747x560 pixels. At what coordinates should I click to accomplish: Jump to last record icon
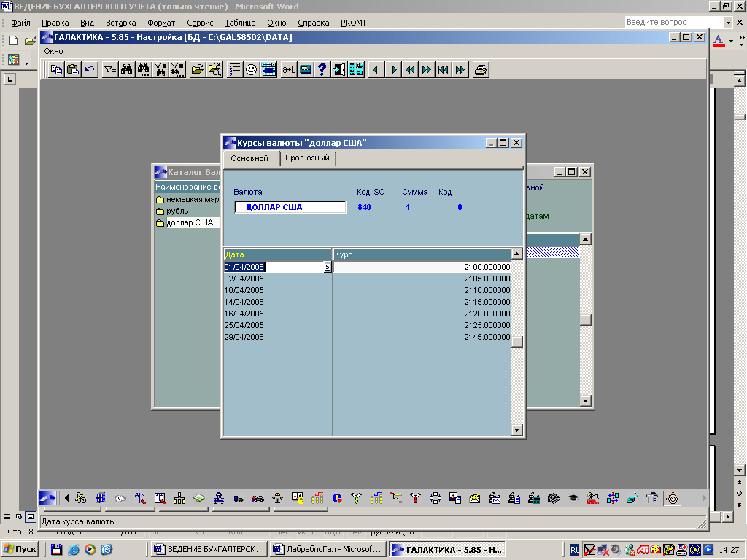461,70
